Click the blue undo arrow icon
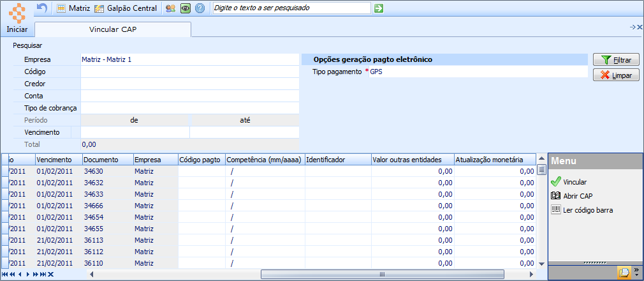Screen dimensions: 644x281 click(42, 8)
